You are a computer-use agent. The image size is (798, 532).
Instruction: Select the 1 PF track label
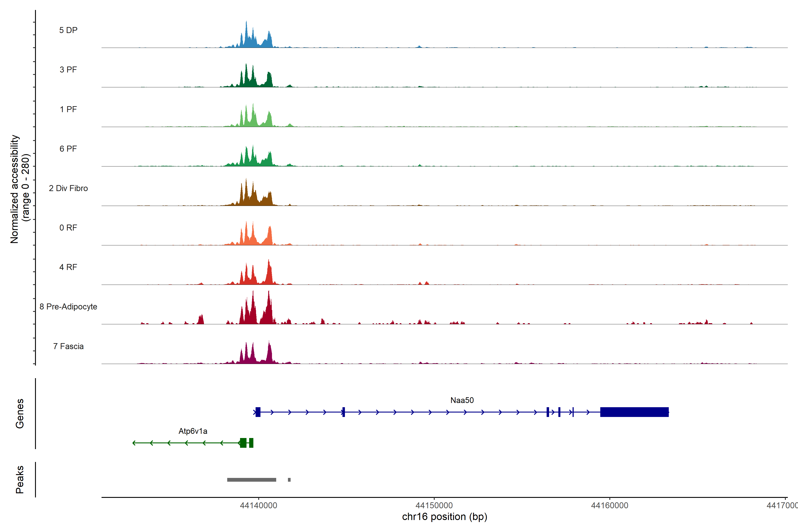(68, 109)
